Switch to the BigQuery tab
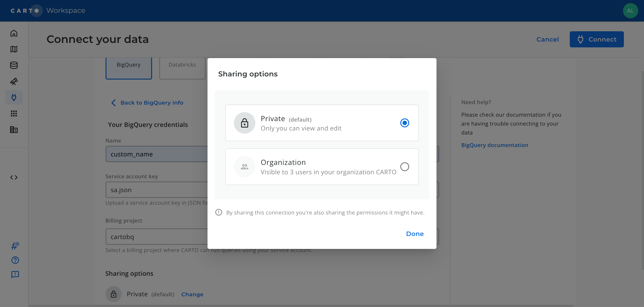The height and width of the screenshot is (307, 644). [129, 68]
